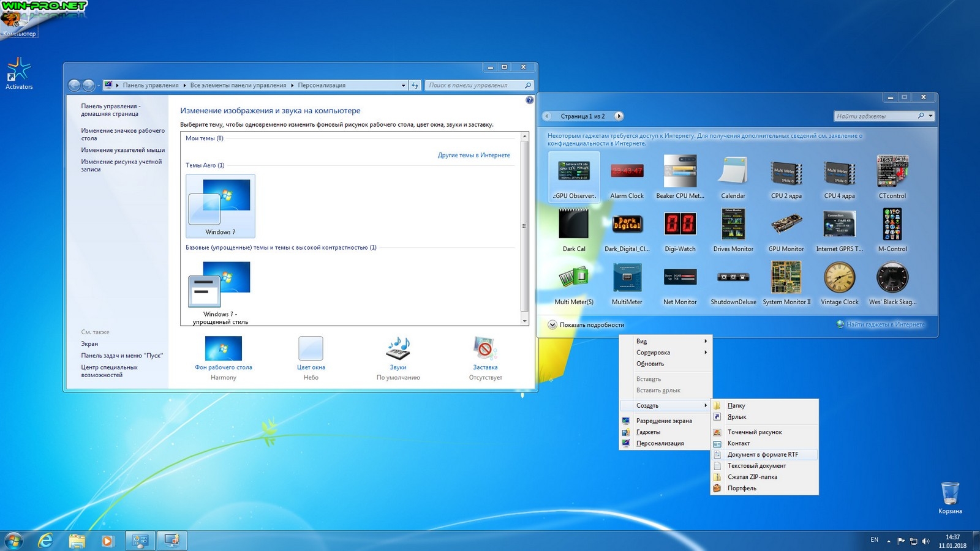This screenshot has height=551, width=980.
Task: Switch input language EN in tray
Action: coord(874,540)
